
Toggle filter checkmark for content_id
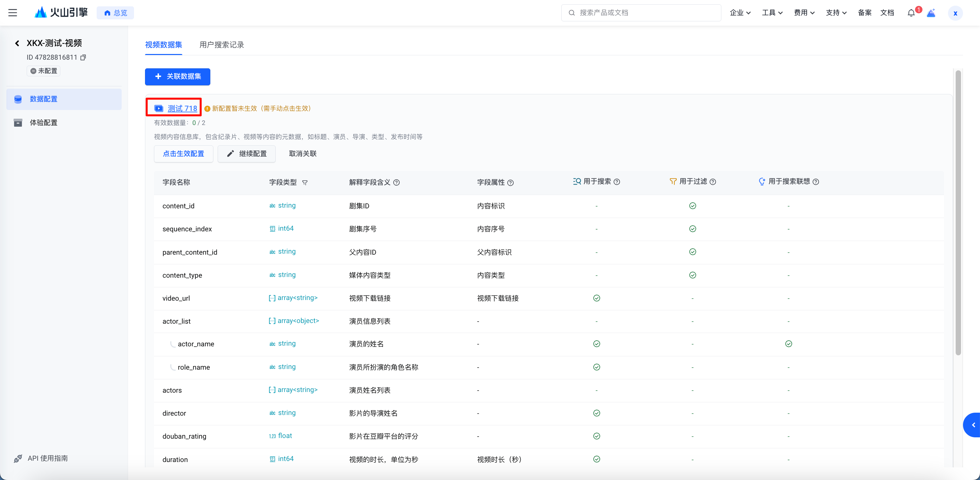692,206
